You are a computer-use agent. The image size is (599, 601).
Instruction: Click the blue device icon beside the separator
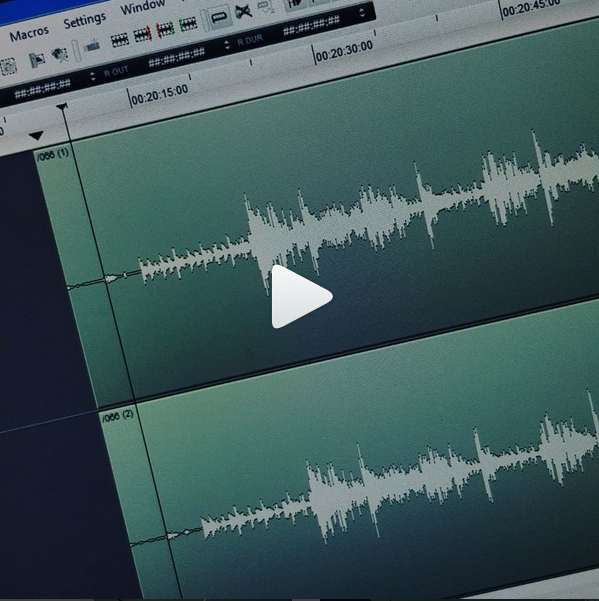tap(92, 46)
